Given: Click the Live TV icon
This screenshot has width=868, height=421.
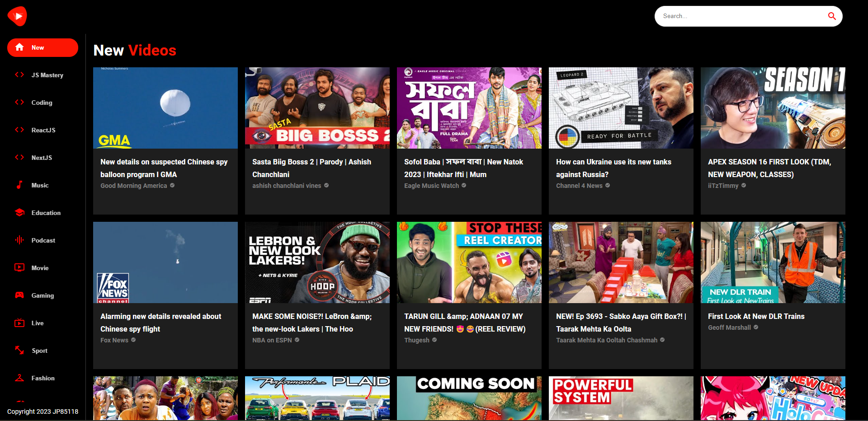Looking at the screenshot, I should click(19, 323).
